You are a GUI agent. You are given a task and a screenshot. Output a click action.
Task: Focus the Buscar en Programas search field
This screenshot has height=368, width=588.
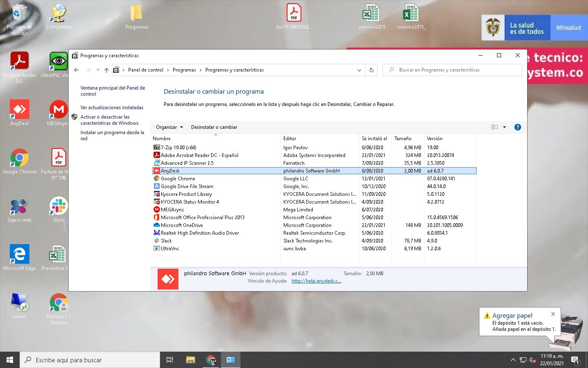click(x=452, y=70)
